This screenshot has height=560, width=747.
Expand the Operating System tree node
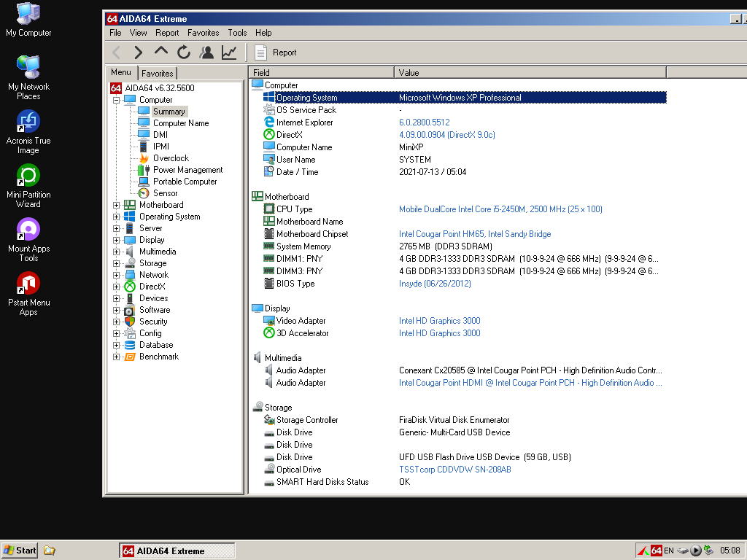[116, 217]
